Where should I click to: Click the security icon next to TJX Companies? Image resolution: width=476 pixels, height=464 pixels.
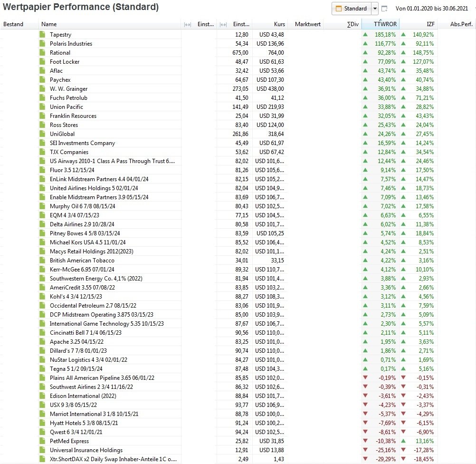(x=42, y=152)
